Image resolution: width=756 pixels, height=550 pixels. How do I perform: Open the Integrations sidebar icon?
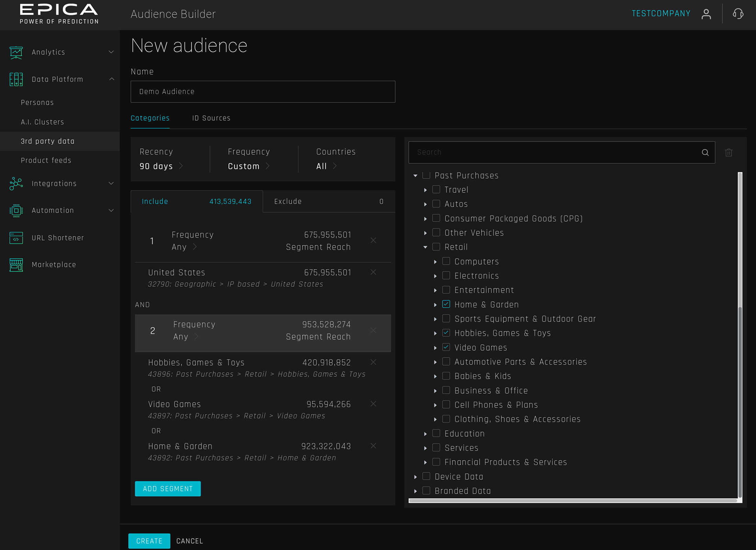(16, 184)
